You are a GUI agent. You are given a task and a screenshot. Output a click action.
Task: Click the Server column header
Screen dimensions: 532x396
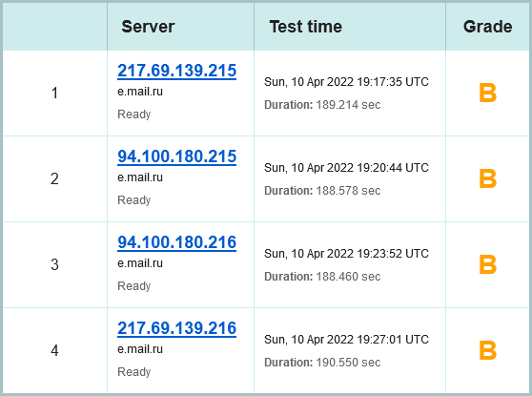click(x=148, y=27)
